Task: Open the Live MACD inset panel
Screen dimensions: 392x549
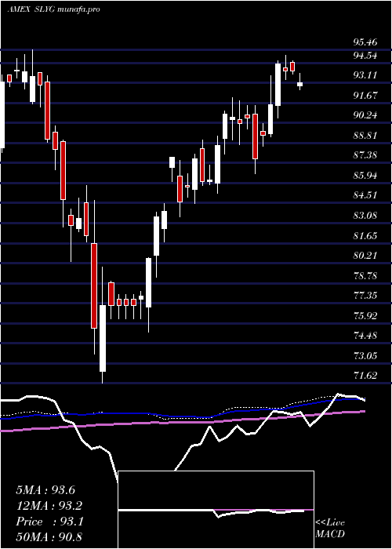Action: (216, 510)
